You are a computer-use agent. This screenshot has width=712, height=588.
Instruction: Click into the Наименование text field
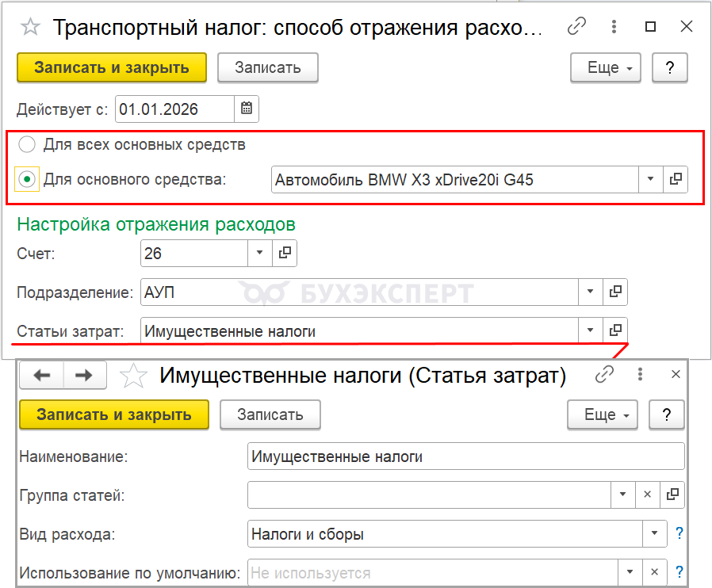click(x=465, y=456)
